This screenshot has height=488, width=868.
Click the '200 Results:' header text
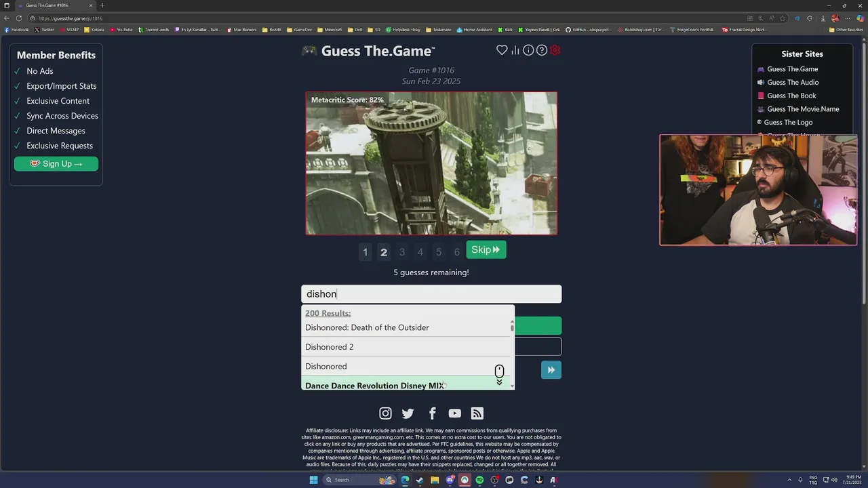tap(328, 313)
